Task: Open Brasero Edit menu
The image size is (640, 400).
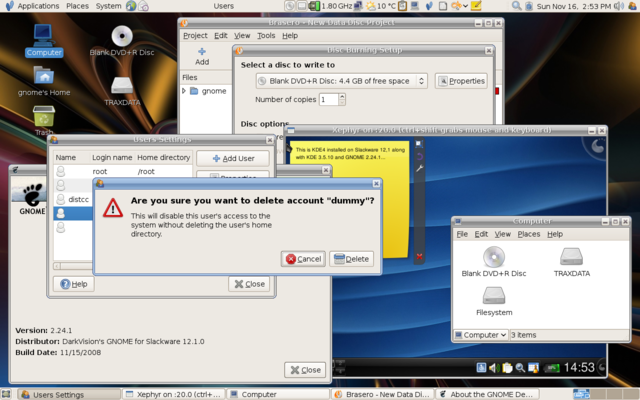Action: coord(221,36)
